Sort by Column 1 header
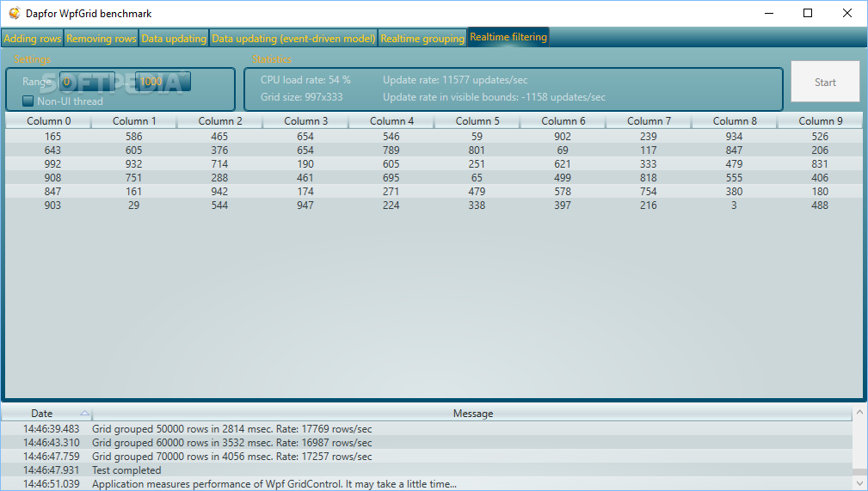Screen dimensions: 868x491 click(x=134, y=120)
